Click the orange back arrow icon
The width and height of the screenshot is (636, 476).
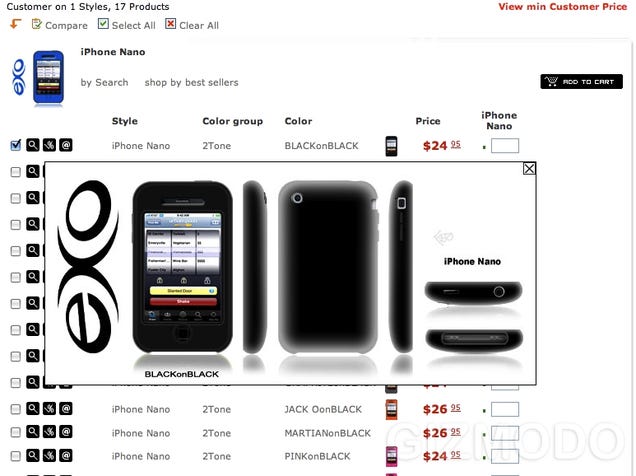point(15,24)
